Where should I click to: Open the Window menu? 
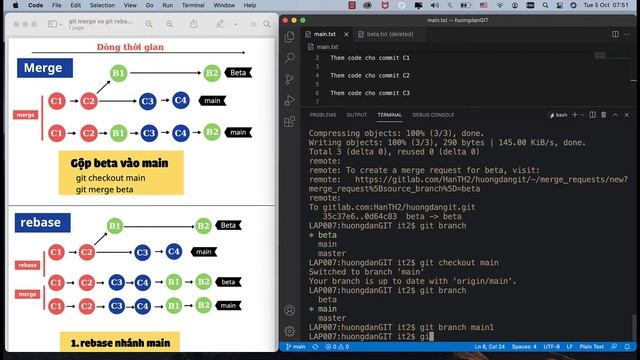224,5
